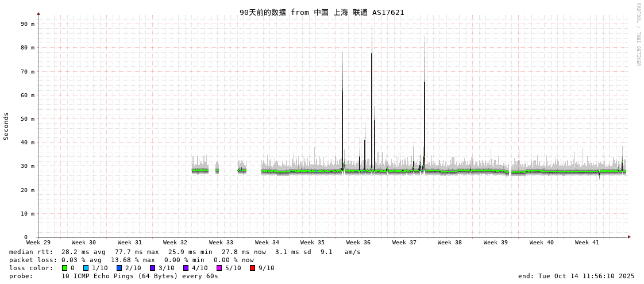
Task: Click the magenta 5/10 loss swatch
Action: click(219, 268)
